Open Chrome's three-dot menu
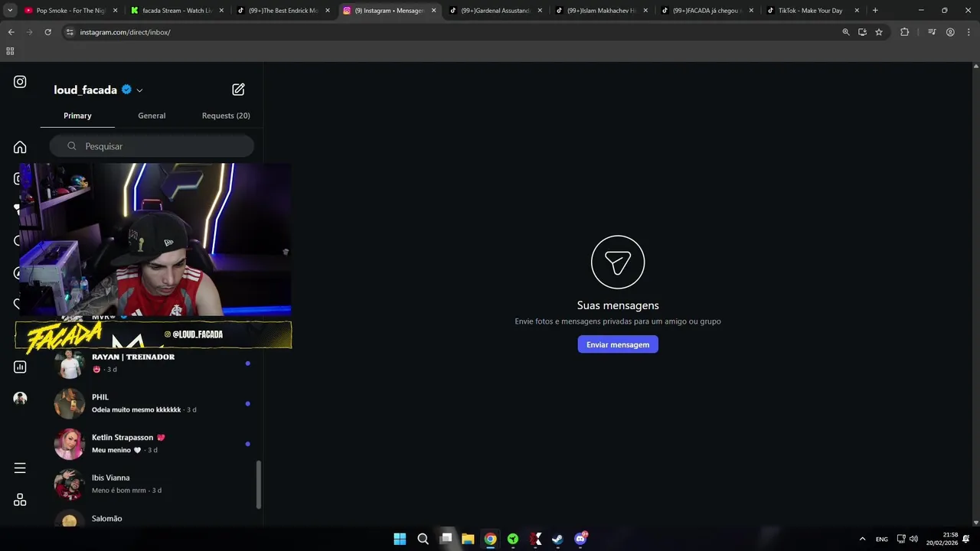The height and width of the screenshot is (551, 980). pos(968,32)
